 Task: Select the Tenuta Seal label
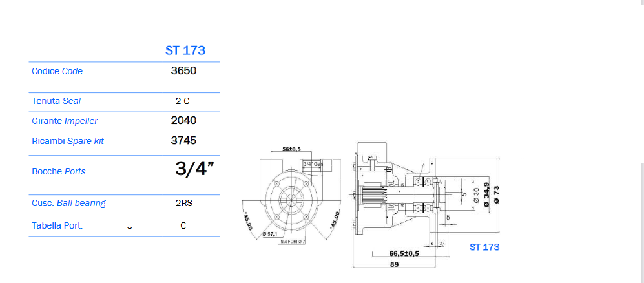click(56, 101)
